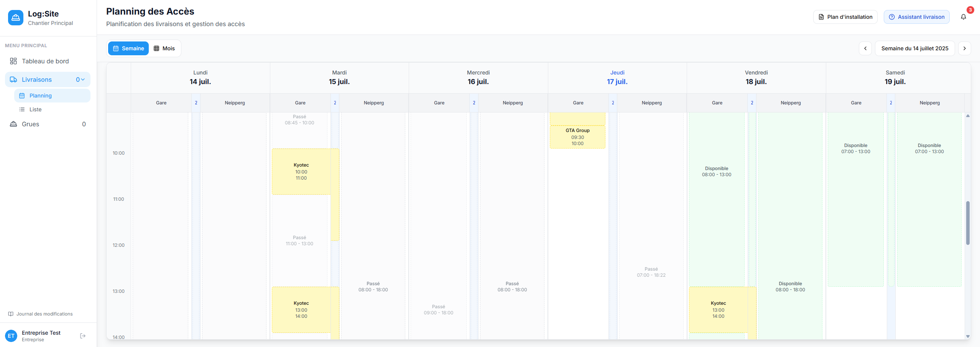This screenshot has height=347, width=980.
Task: Open Kyotec 10:00-11:00 delivery on Mardi
Action: tap(301, 172)
